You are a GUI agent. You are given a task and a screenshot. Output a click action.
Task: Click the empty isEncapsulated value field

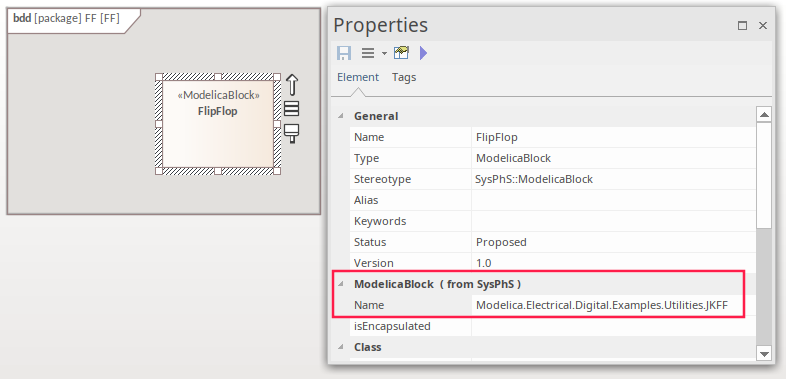pyautogui.click(x=614, y=326)
